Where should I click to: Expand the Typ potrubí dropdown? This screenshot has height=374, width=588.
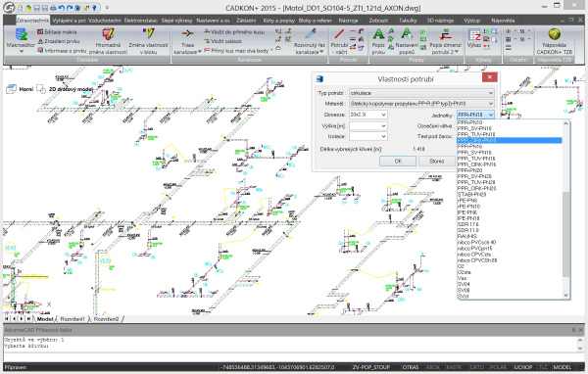click(421, 93)
